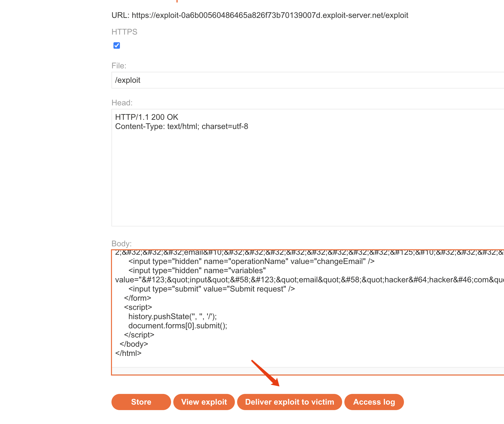This screenshot has width=504, height=424.
Task: Click the View exploit button
Action: 204,402
